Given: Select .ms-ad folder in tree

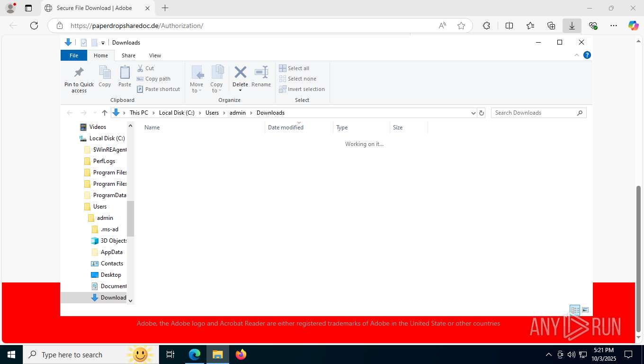Looking at the screenshot, I should coord(109,229).
